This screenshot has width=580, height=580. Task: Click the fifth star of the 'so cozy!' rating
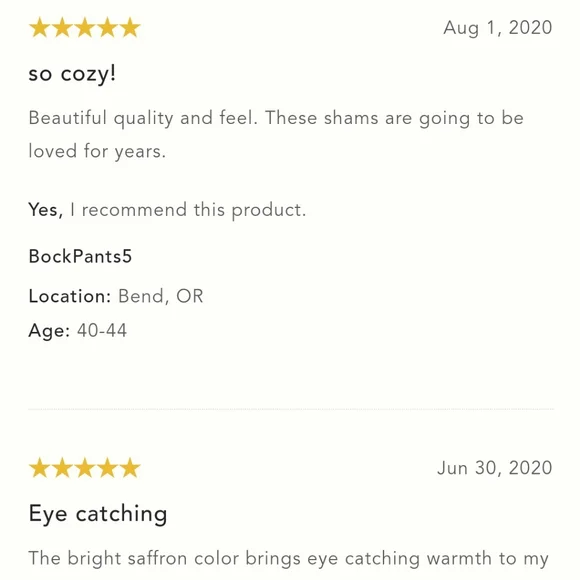pyautogui.click(x=130, y=28)
